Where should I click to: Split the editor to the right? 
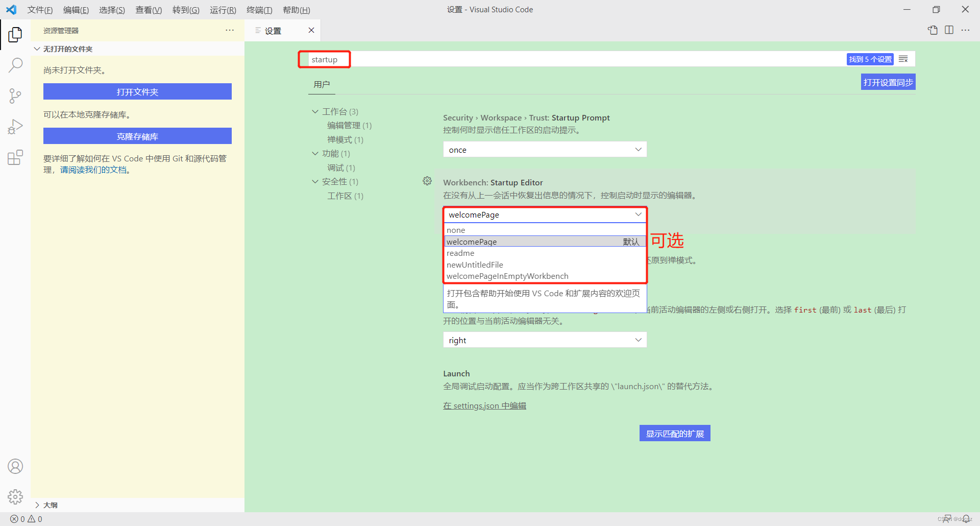(x=949, y=30)
